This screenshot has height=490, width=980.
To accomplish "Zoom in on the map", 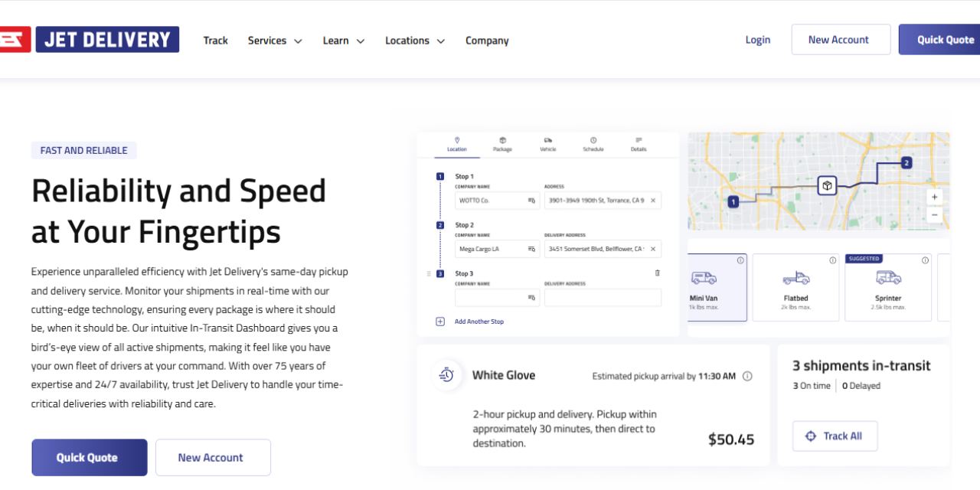I will tap(934, 197).
